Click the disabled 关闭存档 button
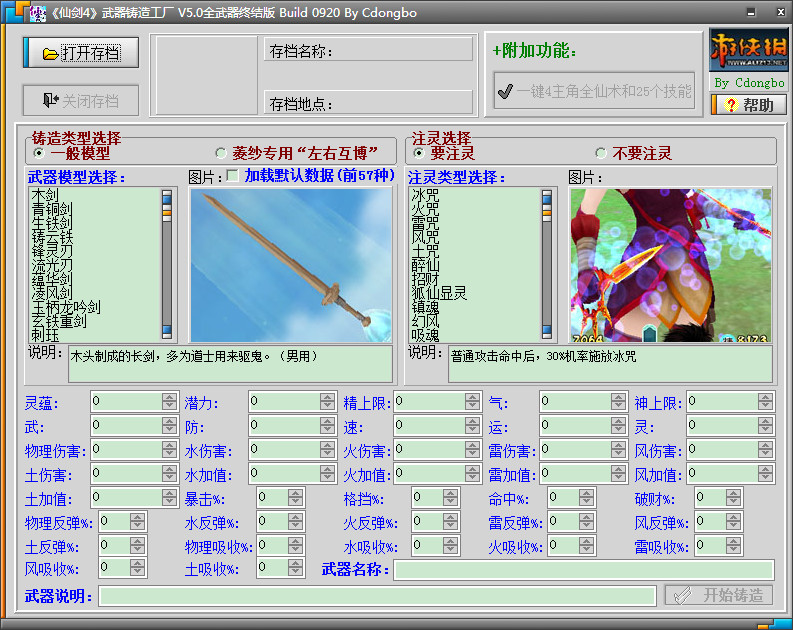 tap(81, 101)
